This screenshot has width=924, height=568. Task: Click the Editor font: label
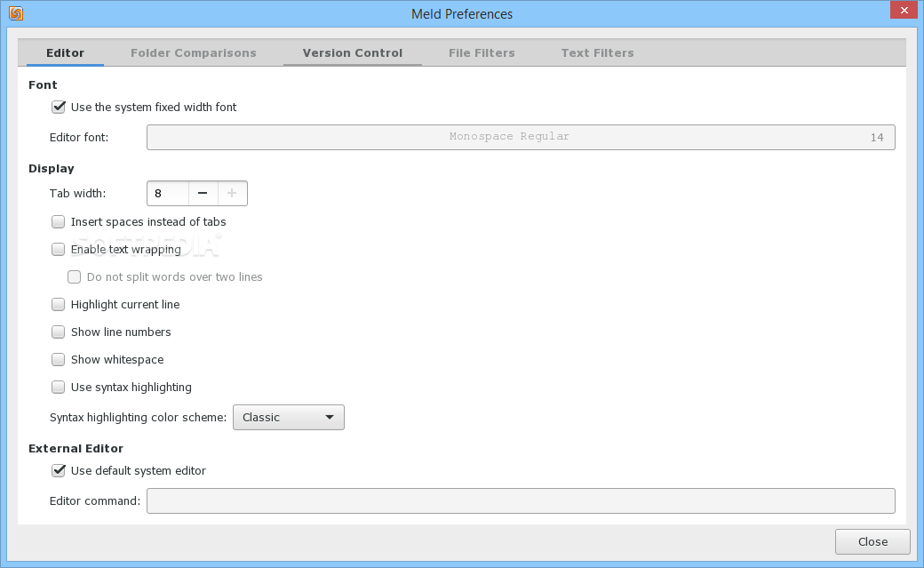tap(79, 138)
